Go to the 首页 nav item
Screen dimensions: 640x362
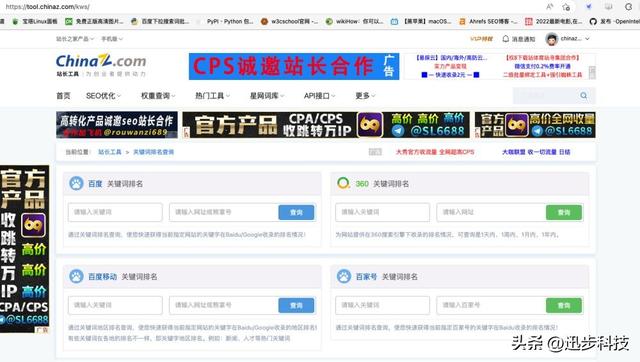tap(63, 96)
